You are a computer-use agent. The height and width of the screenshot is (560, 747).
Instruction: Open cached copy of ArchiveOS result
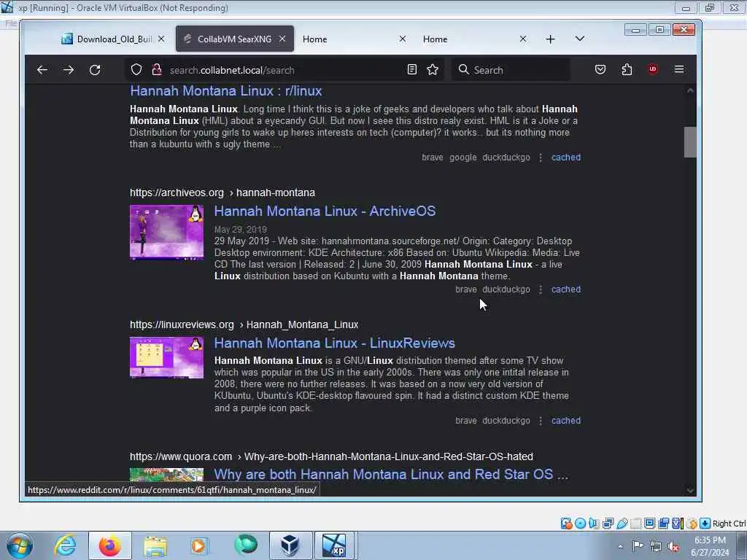click(566, 289)
